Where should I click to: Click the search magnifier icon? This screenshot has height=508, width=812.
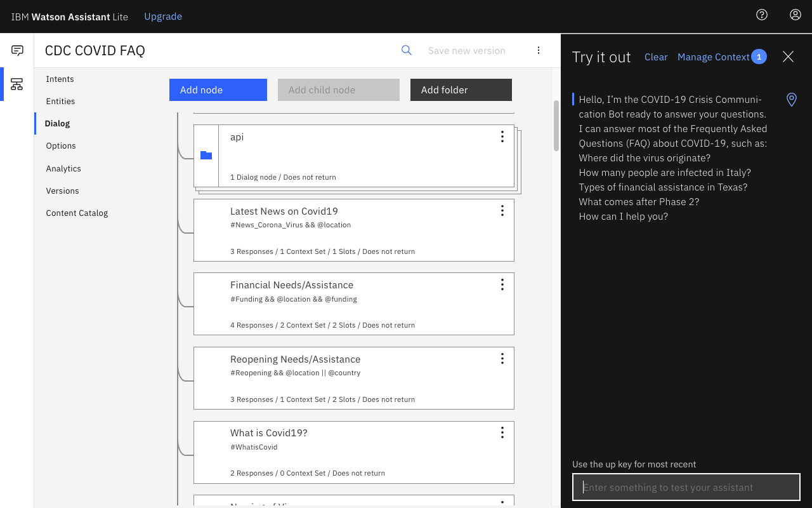coord(407,50)
